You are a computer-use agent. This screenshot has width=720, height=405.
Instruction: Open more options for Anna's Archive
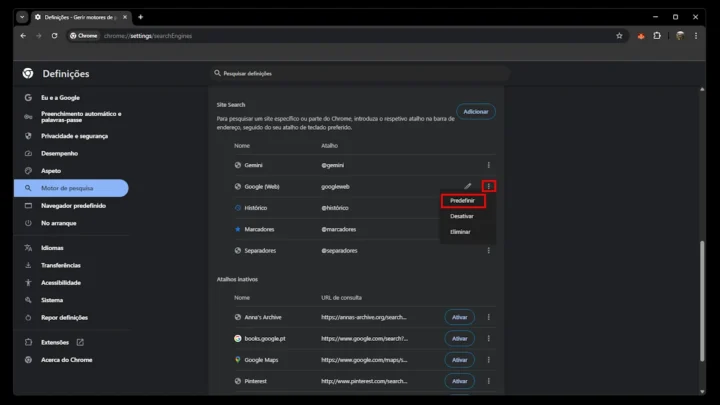(488, 317)
